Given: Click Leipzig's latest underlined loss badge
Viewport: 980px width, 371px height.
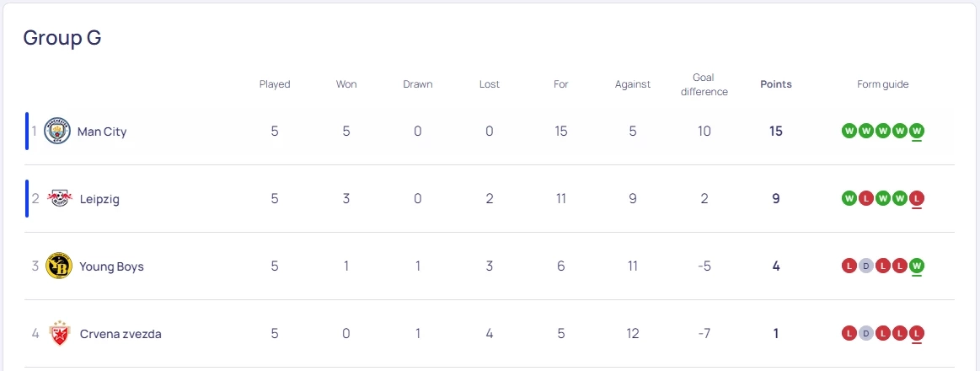Looking at the screenshot, I should click(x=917, y=198).
